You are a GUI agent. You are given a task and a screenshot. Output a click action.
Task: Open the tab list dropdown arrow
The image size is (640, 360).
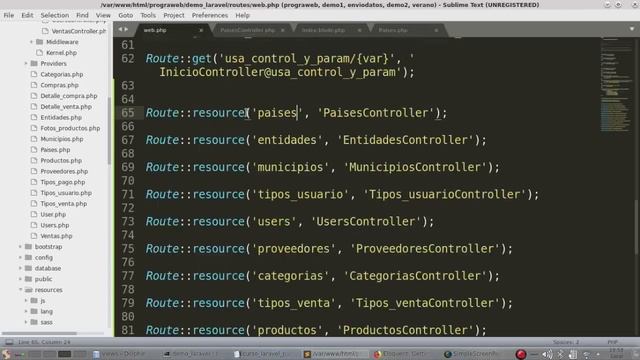[x=631, y=29]
